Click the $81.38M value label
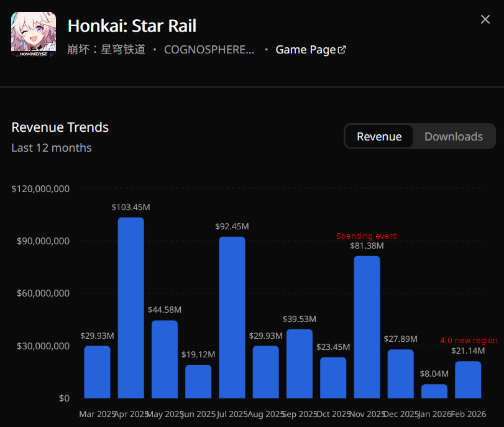The width and height of the screenshot is (504, 427). click(367, 246)
